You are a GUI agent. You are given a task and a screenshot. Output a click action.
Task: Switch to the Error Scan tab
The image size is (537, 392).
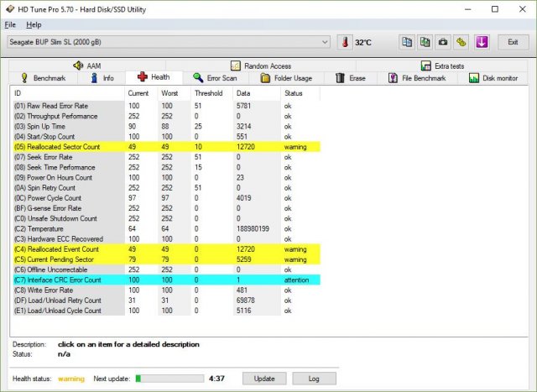coord(215,78)
